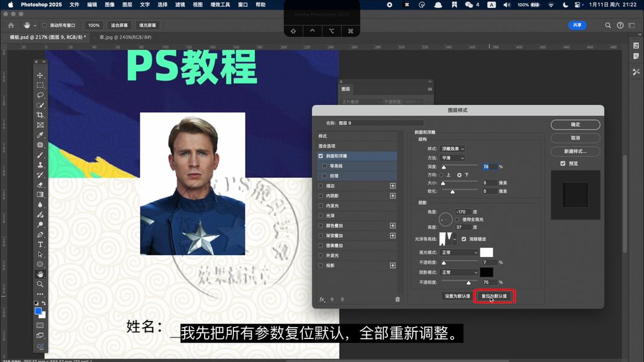Toggle the 预览 checkbox
Image resolution: width=644 pixels, height=362 pixels.
563,164
